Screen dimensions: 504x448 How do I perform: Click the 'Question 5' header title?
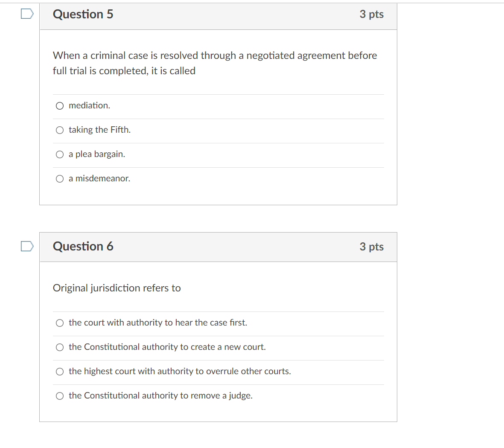click(83, 14)
